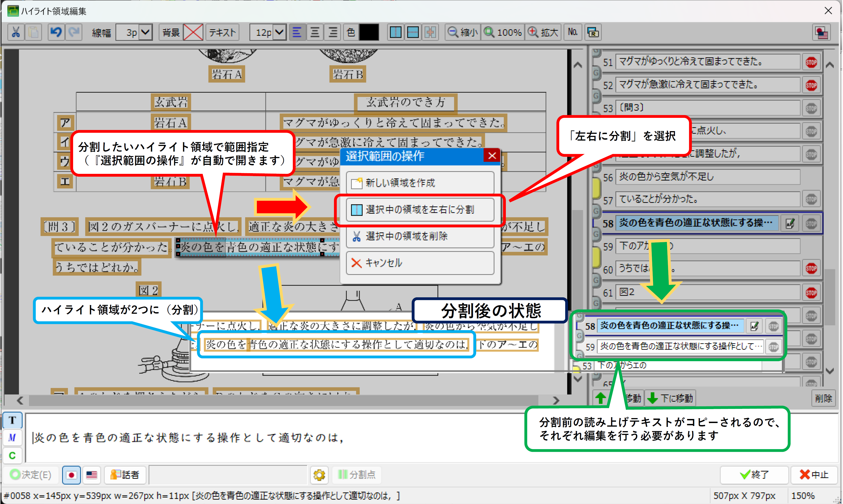The width and height of the screenshot is (843, 504).
Task: Click the merge regions icon in the toolbar
Action: pyautogui.click(x=430, y=32)
